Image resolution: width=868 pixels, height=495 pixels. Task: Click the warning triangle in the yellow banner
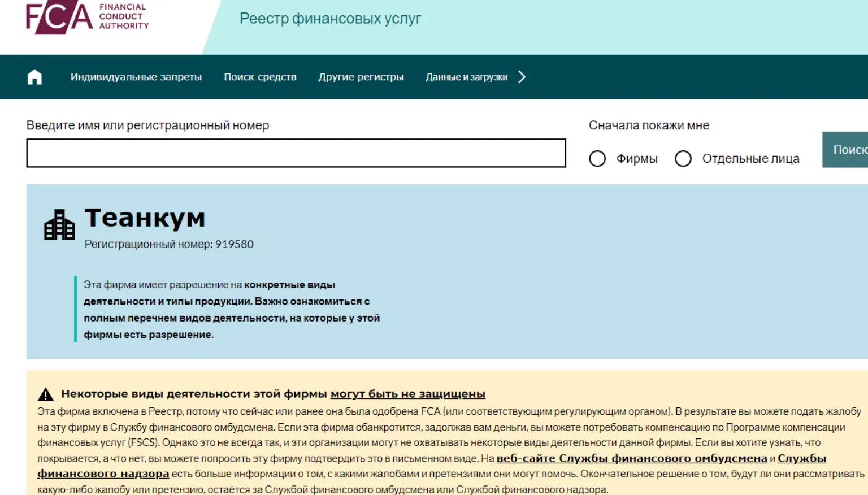tap(45, 393)
